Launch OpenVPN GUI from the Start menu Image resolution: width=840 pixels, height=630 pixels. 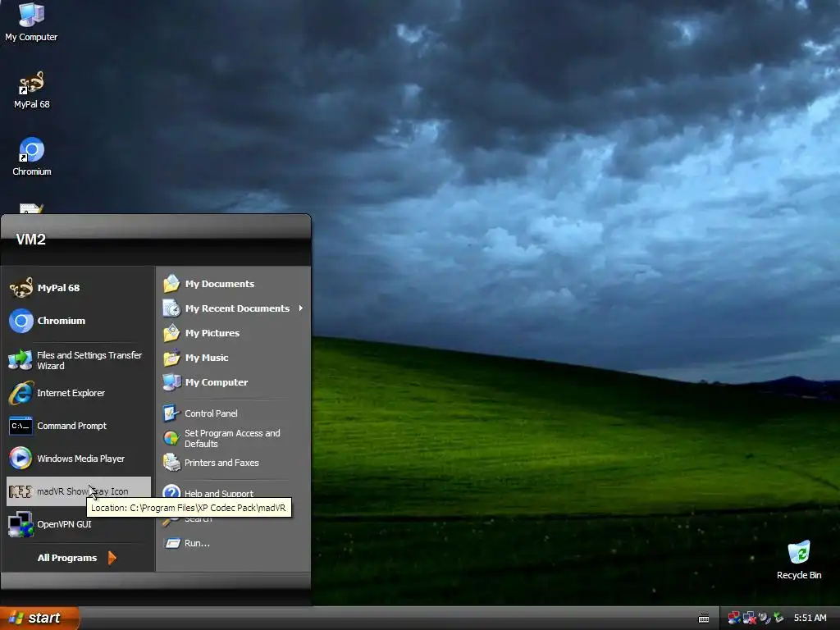(79, 524)
